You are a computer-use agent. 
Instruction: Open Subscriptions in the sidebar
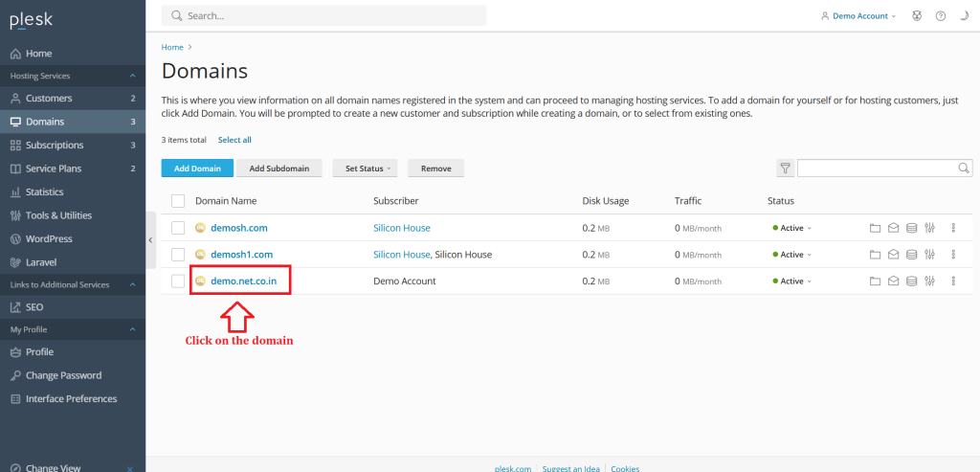(73, 145)
